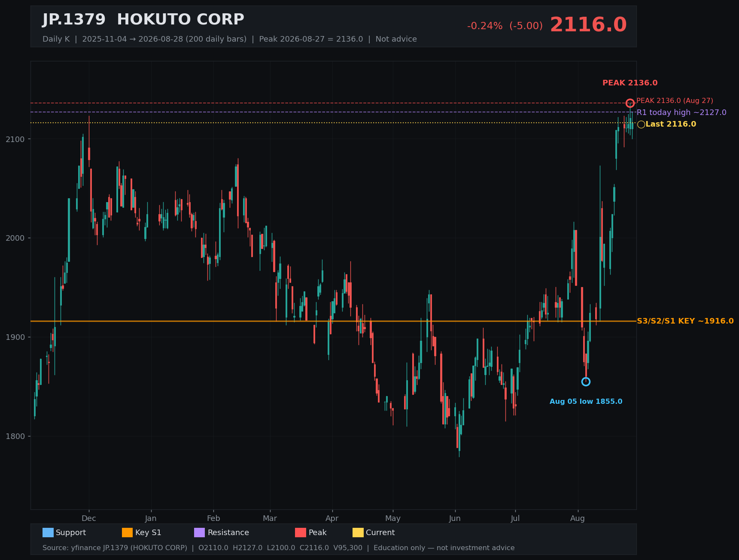Click the Apr month axis label
This screenshot has height=560, width=739.
point(332,518)
